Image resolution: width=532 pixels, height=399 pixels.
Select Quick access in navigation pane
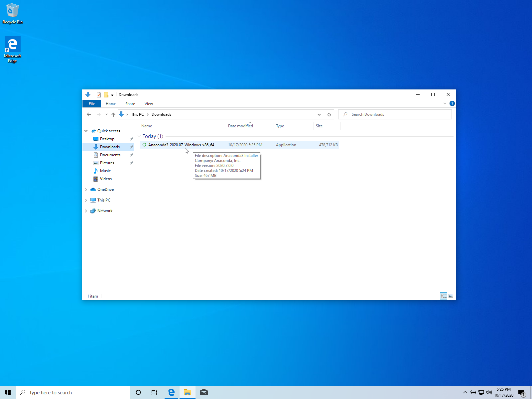tap(108, 131)
